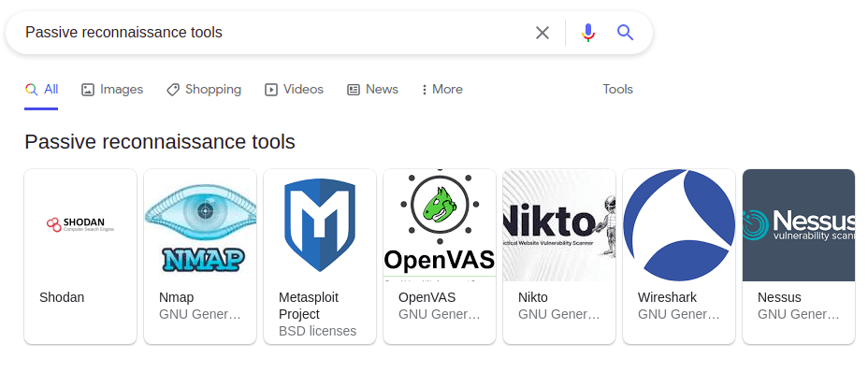
Task: Open the Nessus vulnerability scanner logo
Action: [x=799, y=224]
